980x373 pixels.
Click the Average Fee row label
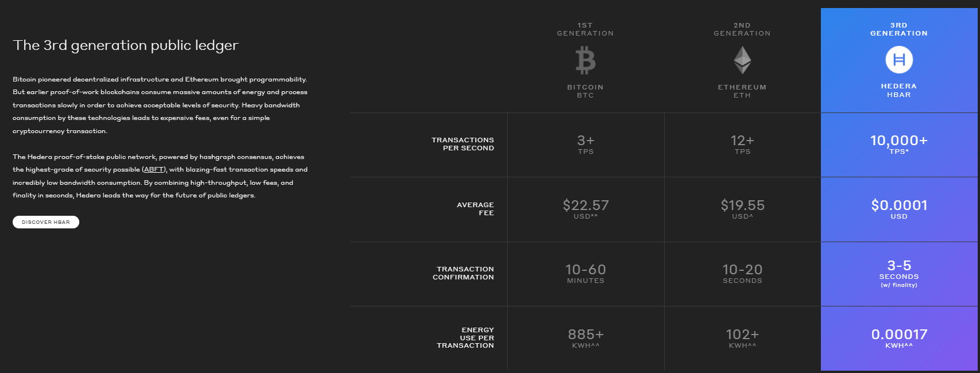[476, 209]
